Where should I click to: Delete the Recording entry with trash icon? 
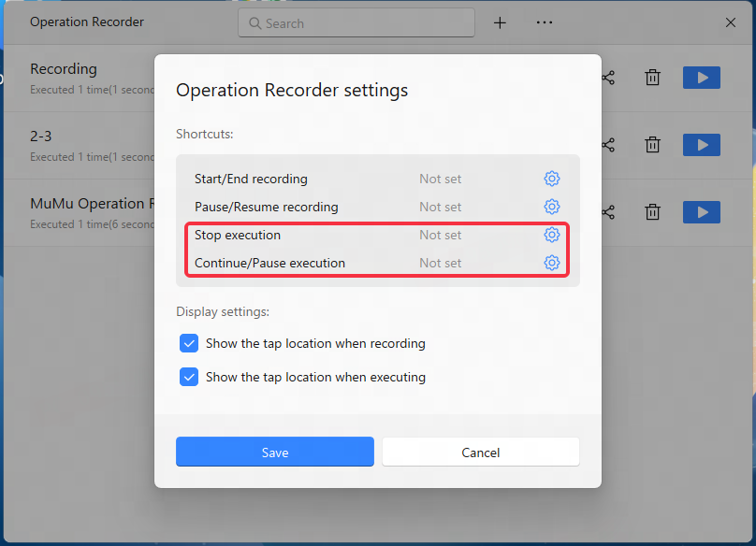tap(652, 78)
